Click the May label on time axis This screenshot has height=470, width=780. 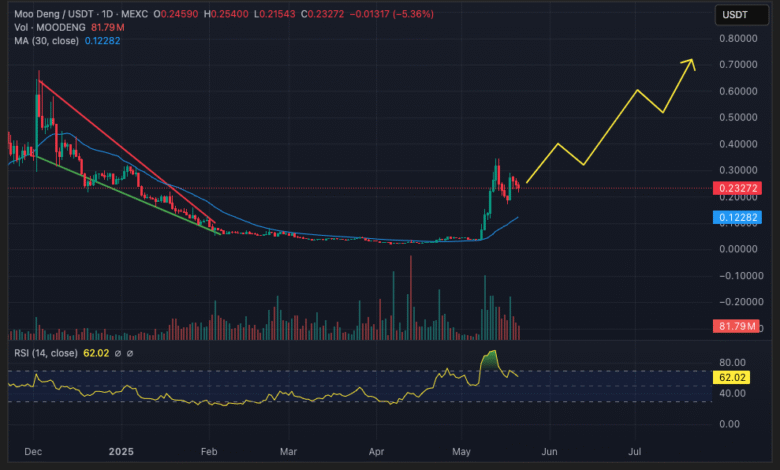(461, 452)
